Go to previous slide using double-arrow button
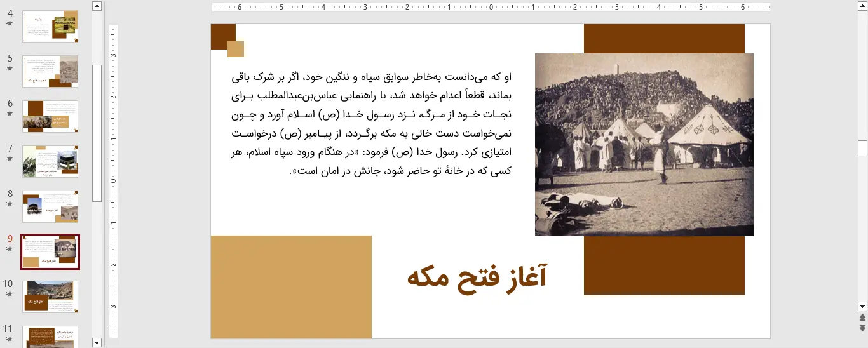 [x=862, y=318]
